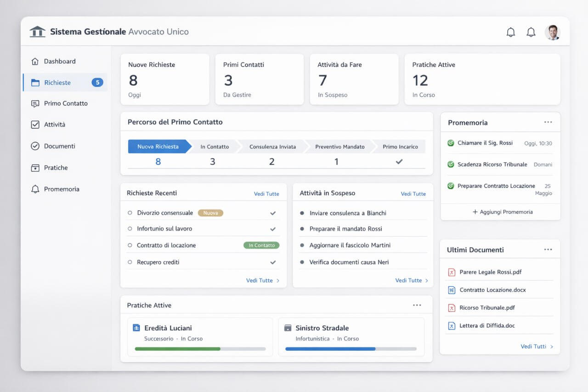Expand the Pratiche Attive three-dot menu

coord(417,305)
